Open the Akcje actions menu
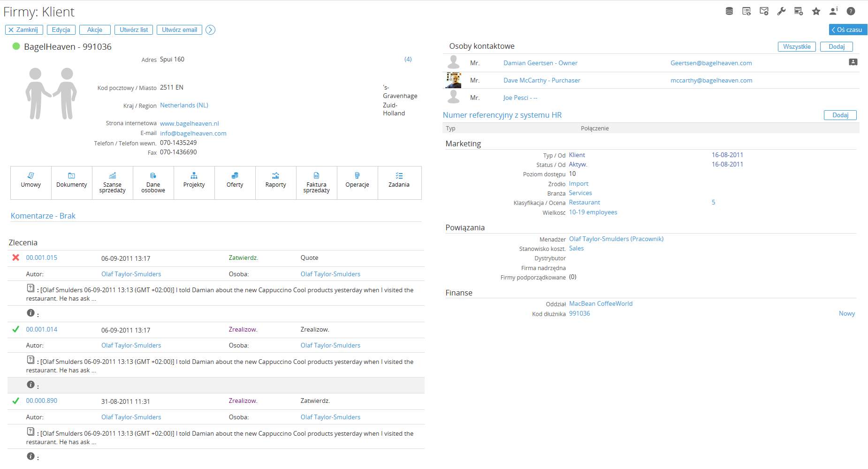868x469 pixels. tap(95, 30)
